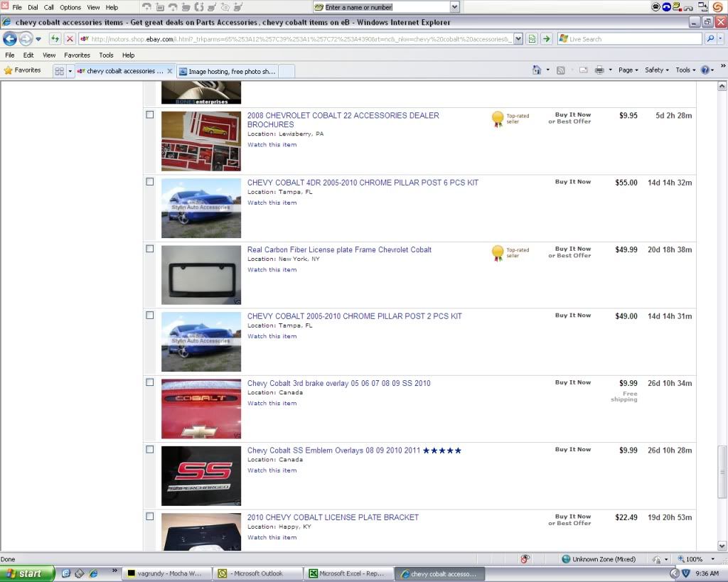Go back with the browser Back arrow
Screen dimensions: 728x582
pos(10,39)
